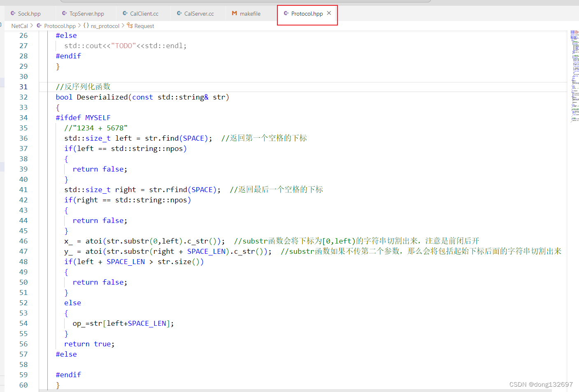The height and width of the screenshot is (392, 579).
Task: Click 'op_=str[left+SPACE_LEN];' line
Action: (123, 323)
